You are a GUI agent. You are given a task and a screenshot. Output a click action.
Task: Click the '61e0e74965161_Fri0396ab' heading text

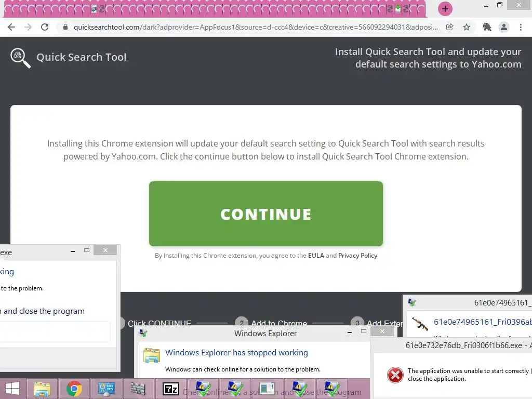(x=483, y=322)
